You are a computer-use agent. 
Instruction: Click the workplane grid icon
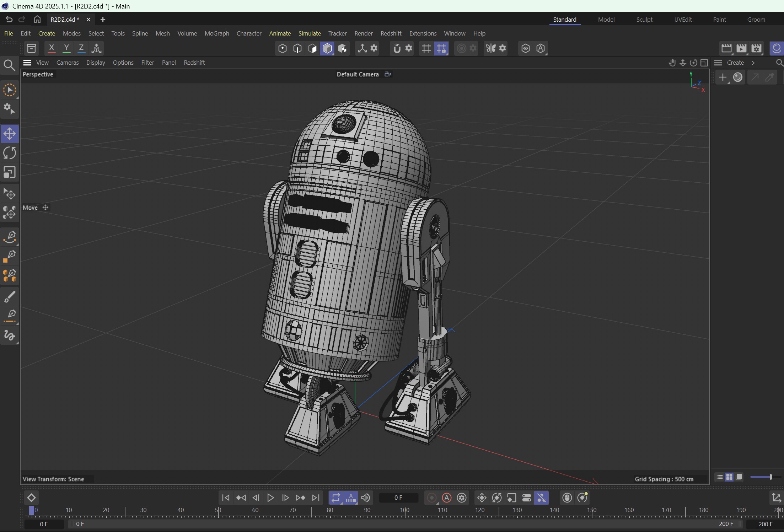[426, 48]
